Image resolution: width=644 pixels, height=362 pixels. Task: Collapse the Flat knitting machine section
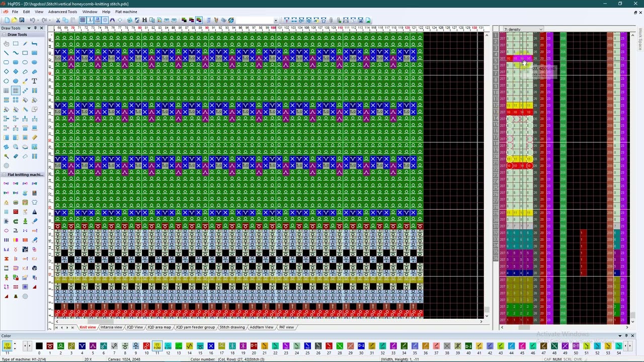(4, 174)
